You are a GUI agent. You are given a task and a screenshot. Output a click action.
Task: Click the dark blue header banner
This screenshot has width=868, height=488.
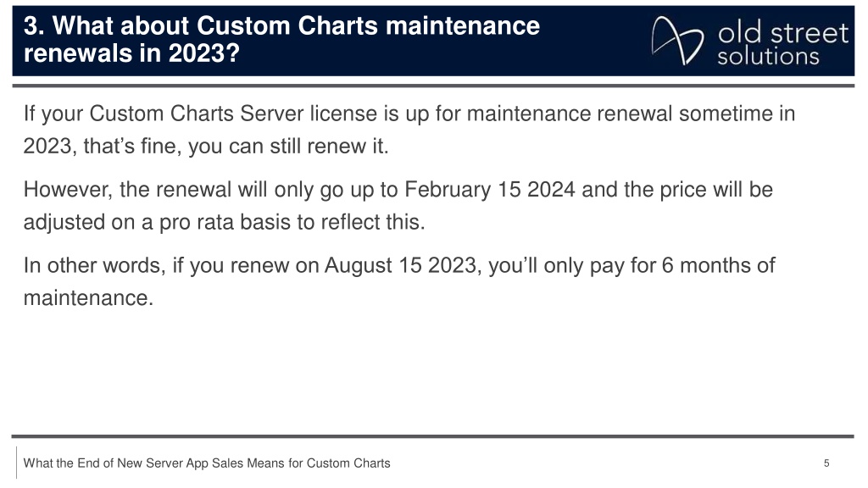pos(433,41)
